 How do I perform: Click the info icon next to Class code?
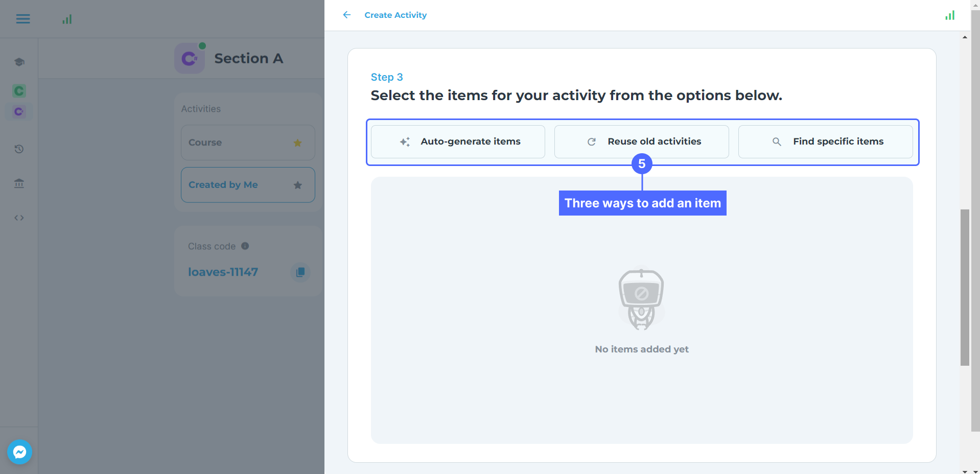tap(245, 246)
